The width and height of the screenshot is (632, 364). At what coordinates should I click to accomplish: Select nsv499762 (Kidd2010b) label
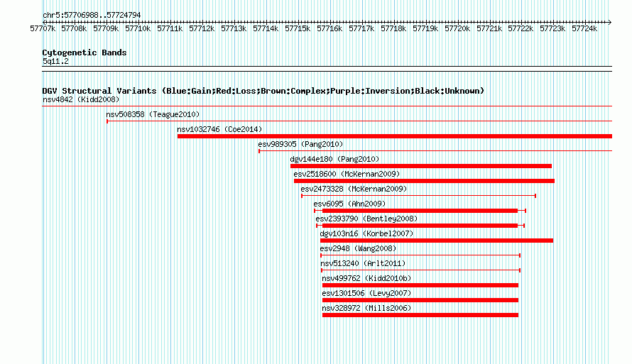pyautogui.click(x=366, y=278)
